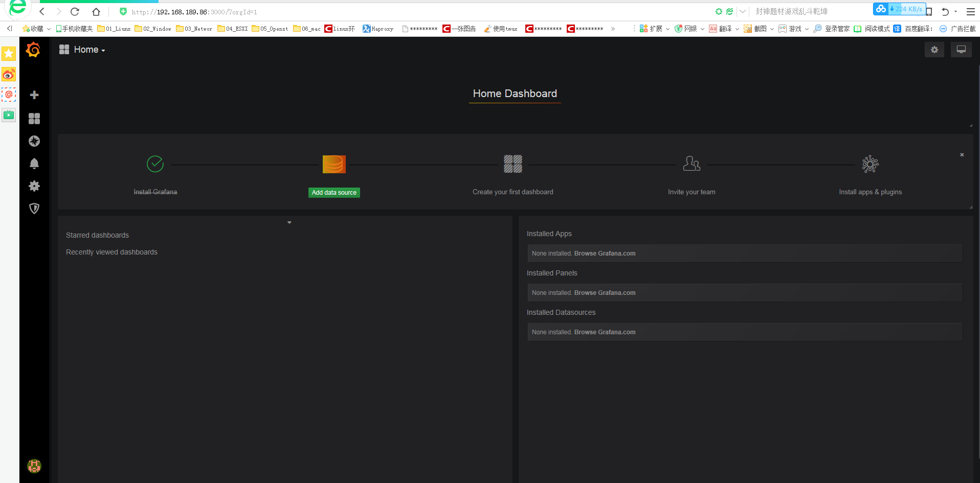This screenshot has height=483, width=980.
Task: Click the yellow star favorites icon in browser sidebar
Action: click(9, 54)
